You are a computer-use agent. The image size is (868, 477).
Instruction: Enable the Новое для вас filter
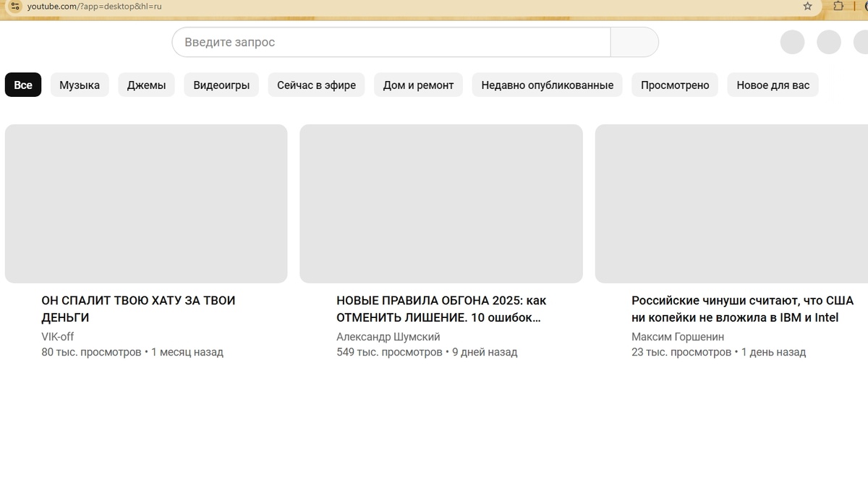coord(773,85)
